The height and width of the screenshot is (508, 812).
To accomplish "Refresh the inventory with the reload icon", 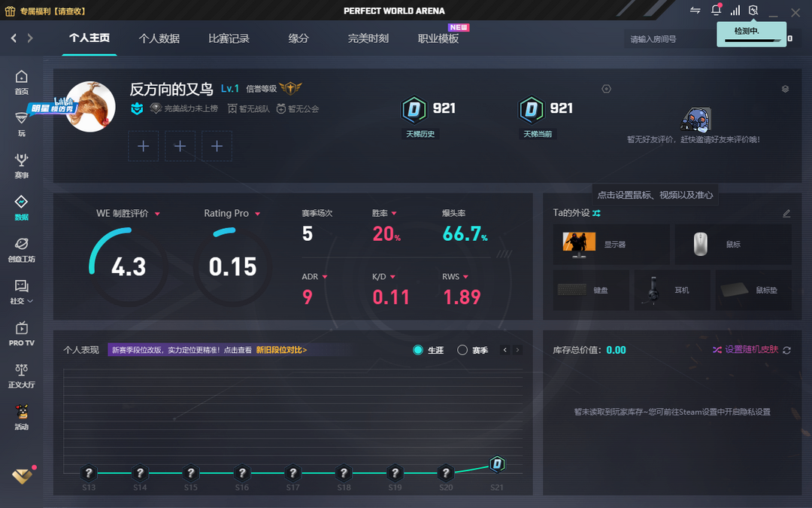I will click(786, 351).
